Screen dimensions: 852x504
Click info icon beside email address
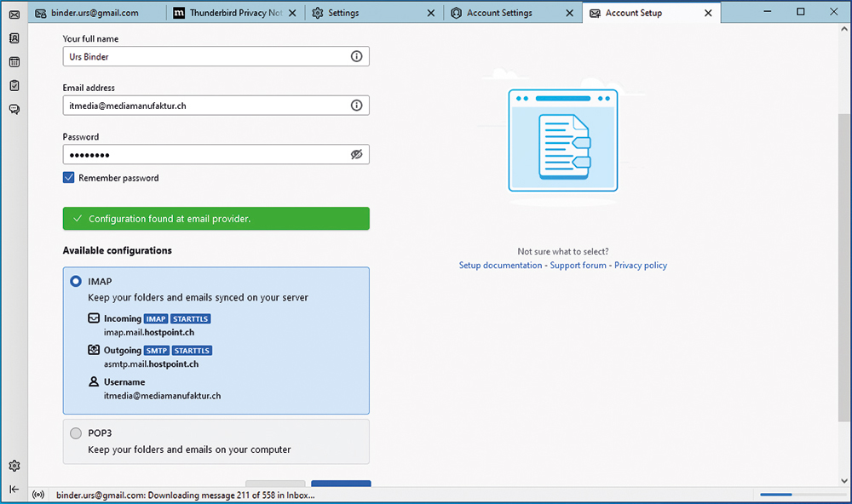pyautogui.click(x=356, y=106)
